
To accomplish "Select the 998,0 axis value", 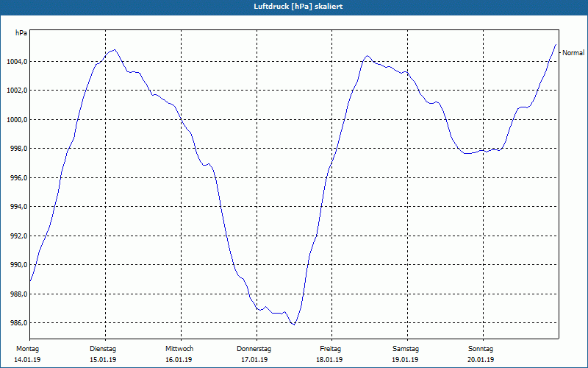I will click(x=18, y=149).
